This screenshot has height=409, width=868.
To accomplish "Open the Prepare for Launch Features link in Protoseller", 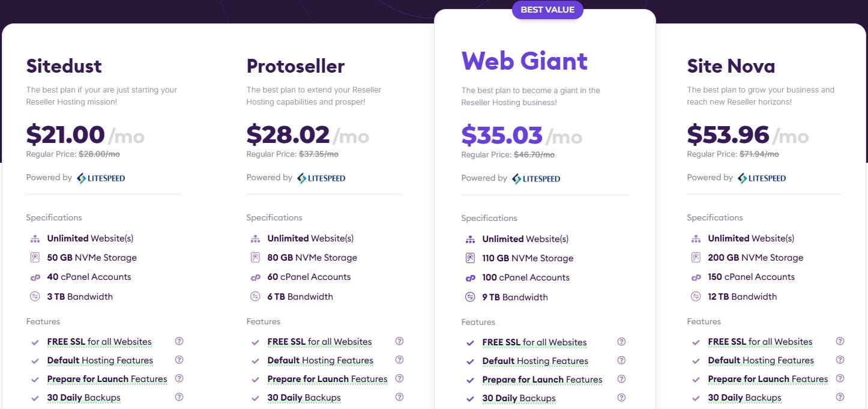I will pyautogui.click(x=327, y=379).
